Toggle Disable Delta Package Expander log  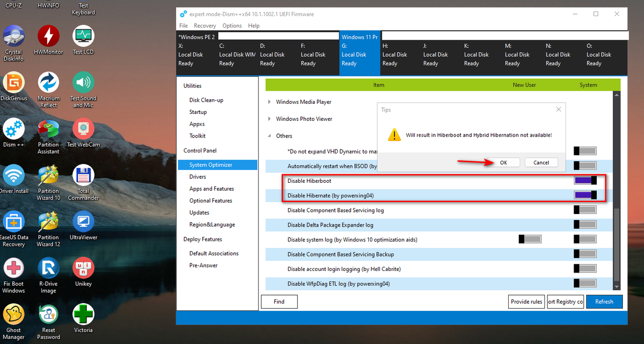point(585,225)
